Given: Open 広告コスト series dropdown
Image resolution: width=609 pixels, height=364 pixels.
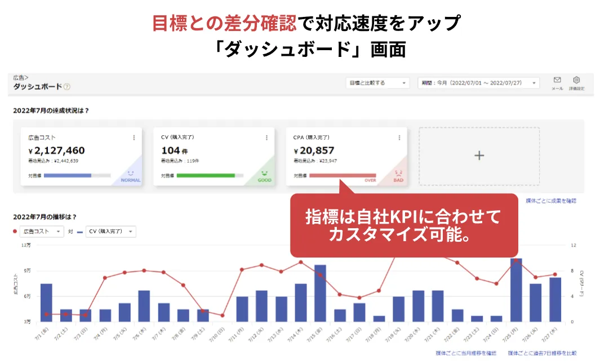Looking at the screenshot, I should point(42,232).
